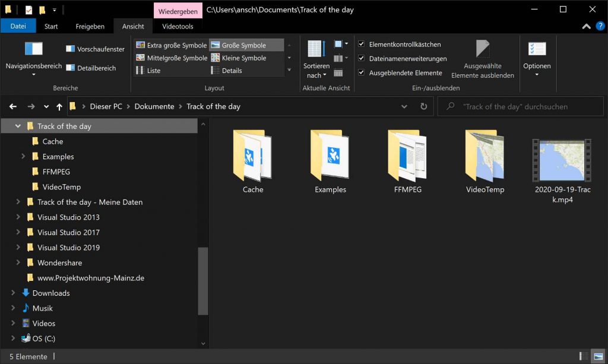
Task: Switch to large thumbnails via status bar icon
Action: click(597, 356)
